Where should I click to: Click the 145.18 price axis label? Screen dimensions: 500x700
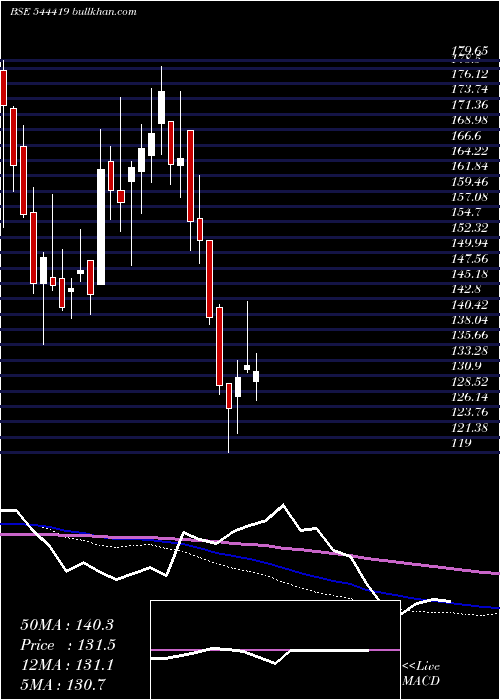click(x=470, y=274)
